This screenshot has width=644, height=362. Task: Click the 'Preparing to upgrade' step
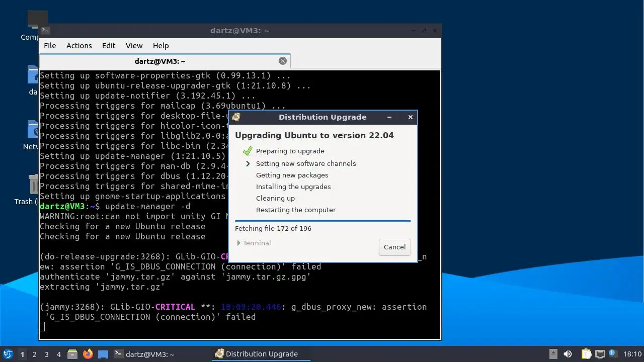pyautogui.click(x=290, y=151)
